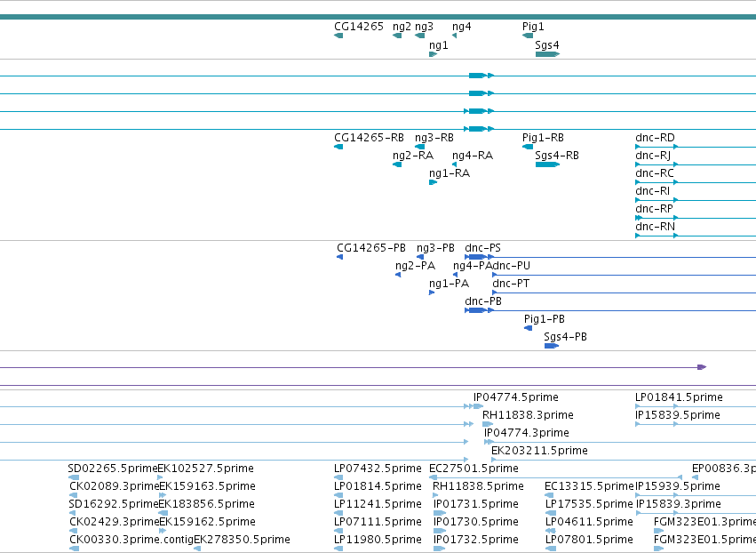Click protein CG14265-PB
The height and width of the screenshot is (553, 756).
pos(340,257)
